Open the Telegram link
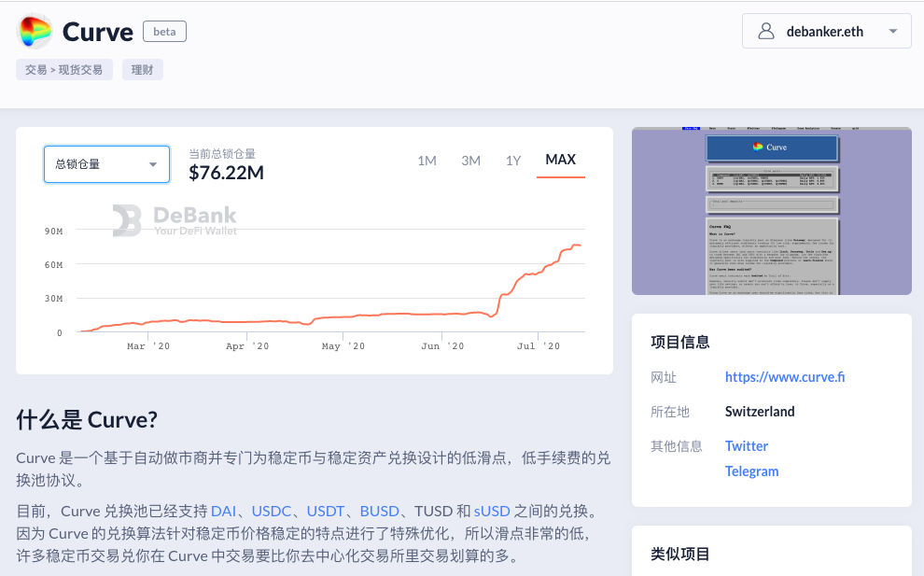The width and height of the screenshot is (924, 576). tap(751, 471)
